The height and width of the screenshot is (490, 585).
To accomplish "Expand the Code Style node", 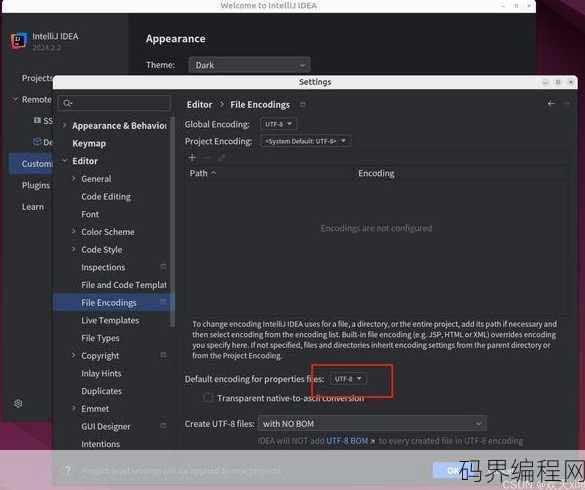I will [74, 249].
